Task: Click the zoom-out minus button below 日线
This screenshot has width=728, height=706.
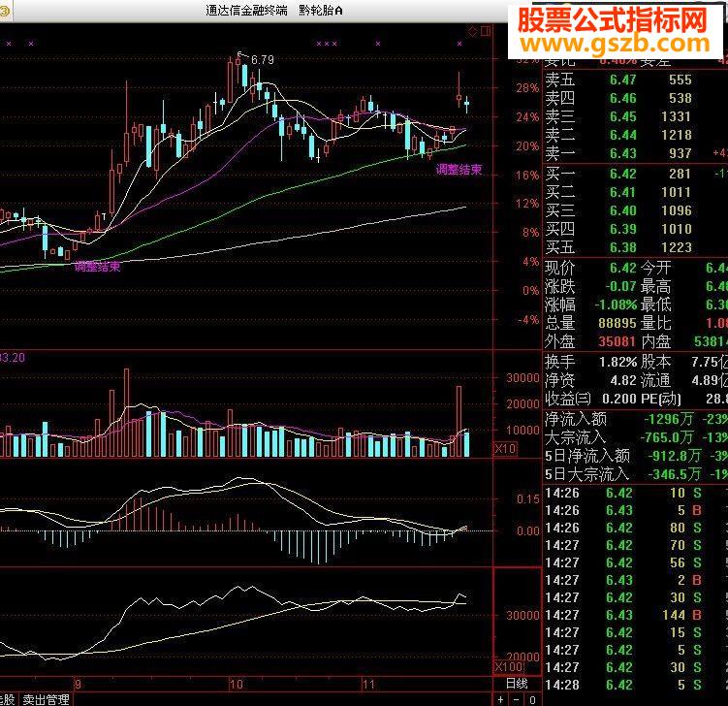Action: [517, 699]
